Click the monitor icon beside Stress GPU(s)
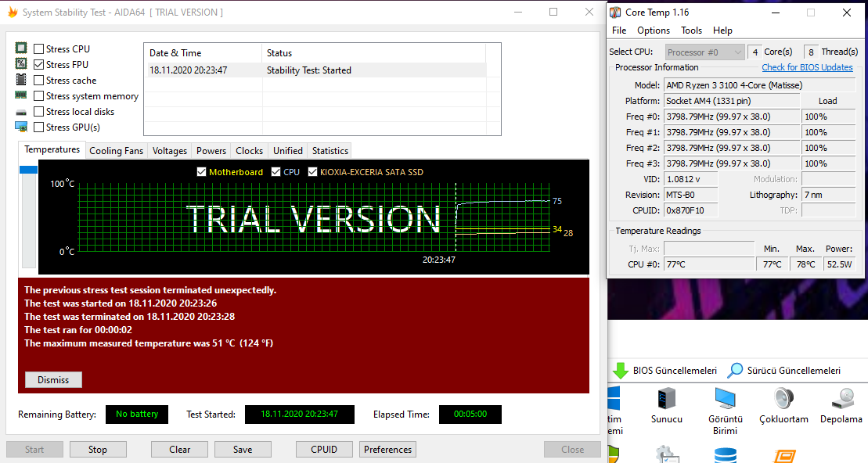Viewport: 868px width, 463px height. point(21,127)
